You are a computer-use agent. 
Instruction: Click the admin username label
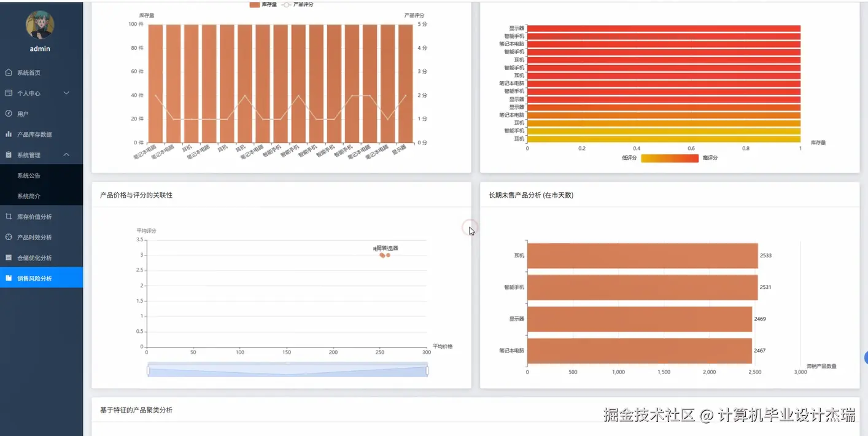40,49
